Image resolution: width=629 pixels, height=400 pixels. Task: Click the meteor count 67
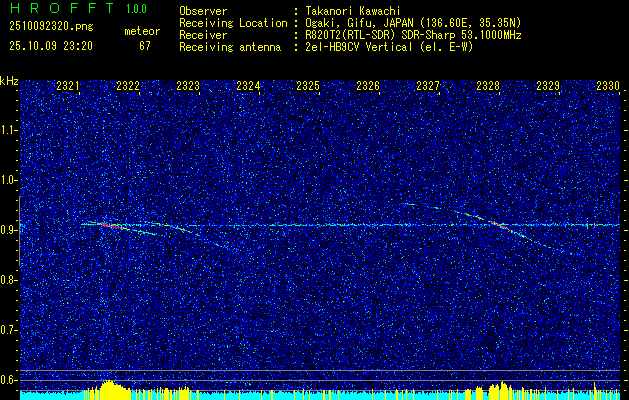145,46
